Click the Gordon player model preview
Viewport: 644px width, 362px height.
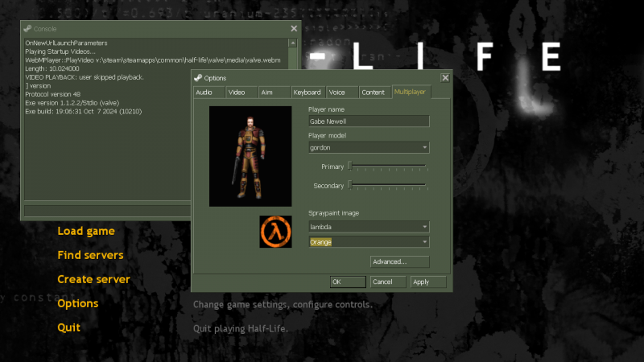(250, 156)
